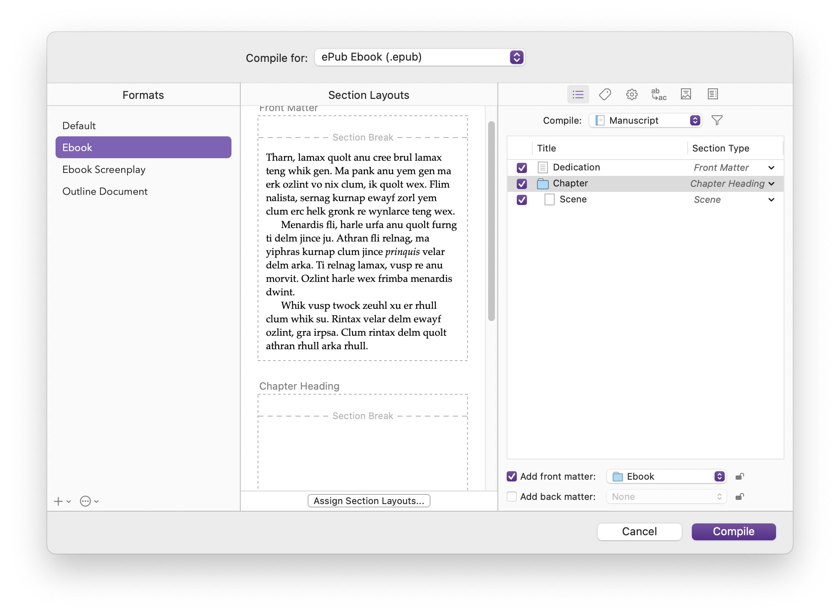The width and height of the screenshot is (840, 616).
Task: Open the Replacements ab-ac icon tab
Action: (x=658, y=94)
